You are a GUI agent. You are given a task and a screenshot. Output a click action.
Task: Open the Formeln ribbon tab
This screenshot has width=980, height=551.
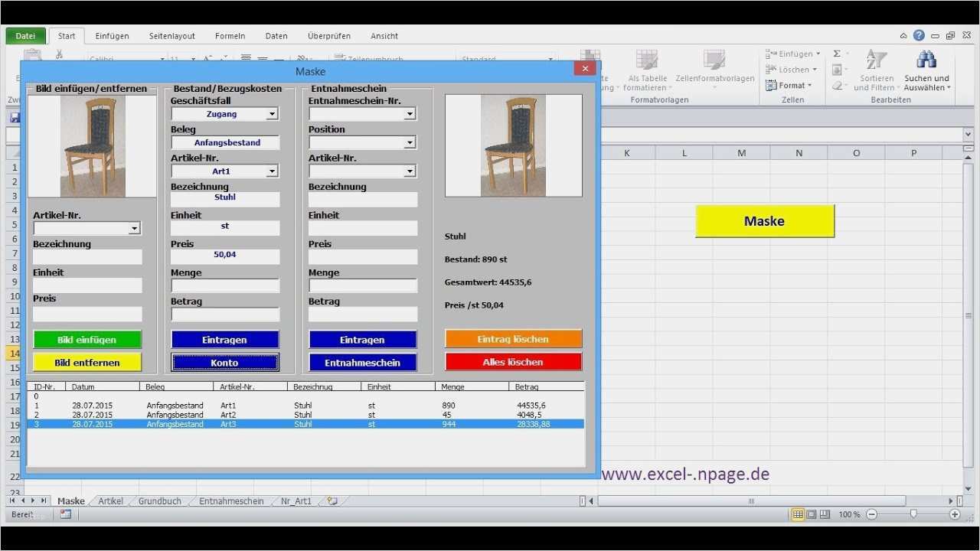230,35
